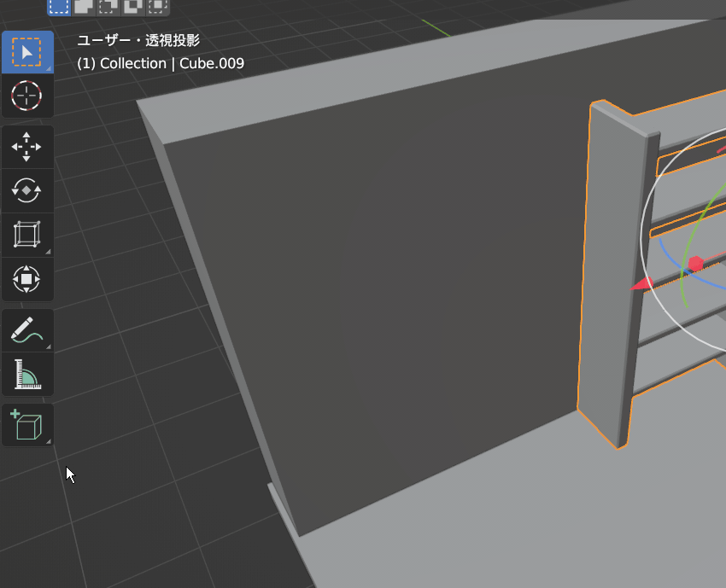Click the "(1) Collection | Cube.009" text

(161, 63)
